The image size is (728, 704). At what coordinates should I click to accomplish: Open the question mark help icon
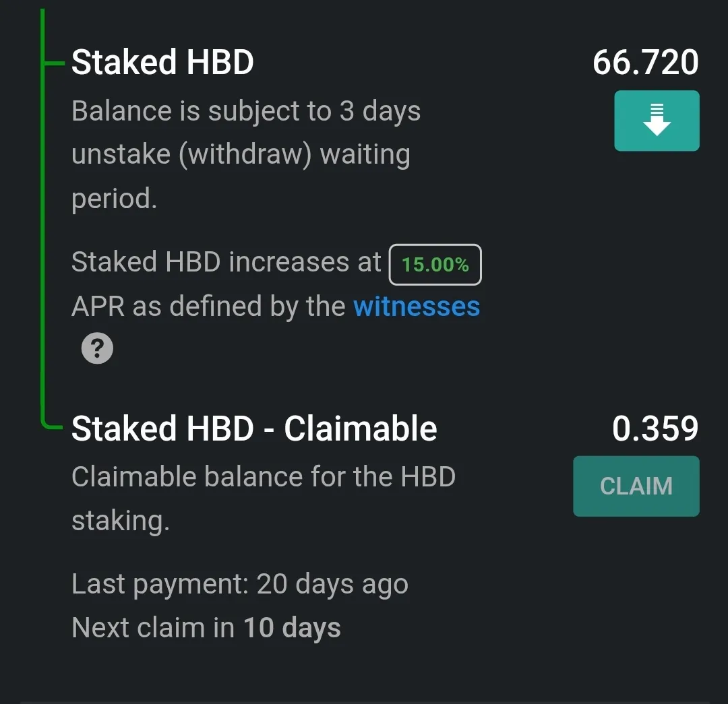tap(97, 348)
